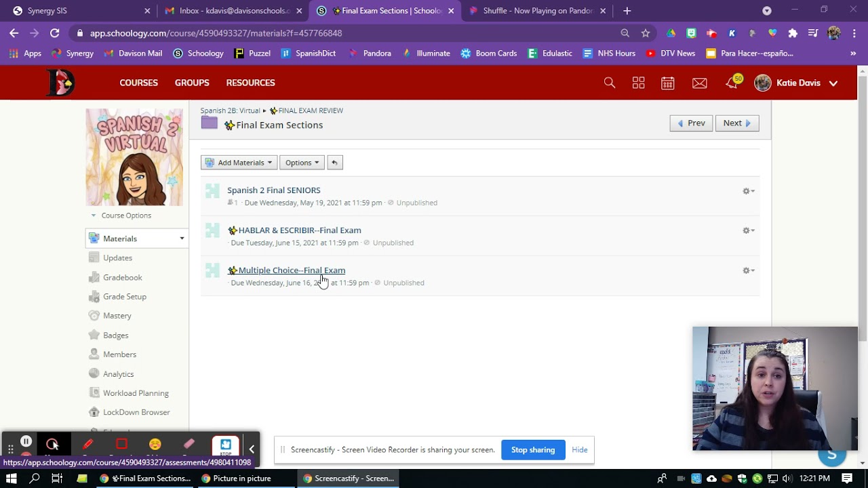Go to Updates in the course sidebar
The width and height of the screenshot is (868, 488).
(117, 258)
